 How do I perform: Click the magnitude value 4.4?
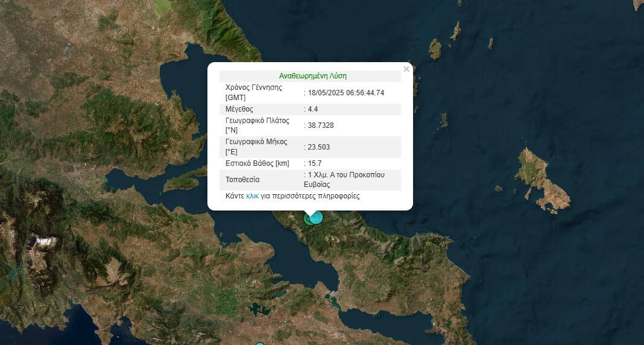coord(312,109)
